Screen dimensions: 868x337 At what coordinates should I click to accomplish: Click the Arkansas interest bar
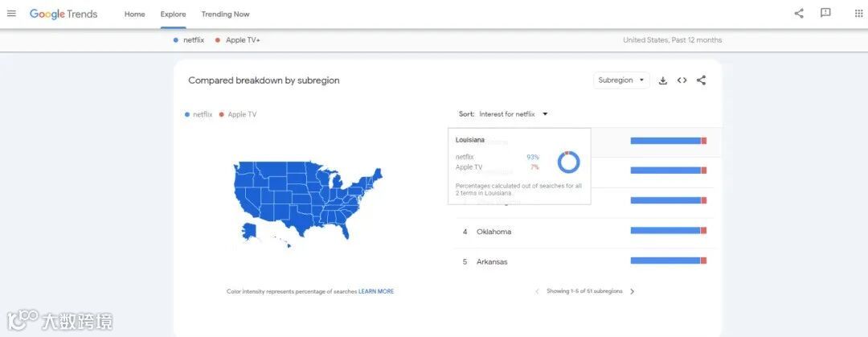[x=668, y=261]
